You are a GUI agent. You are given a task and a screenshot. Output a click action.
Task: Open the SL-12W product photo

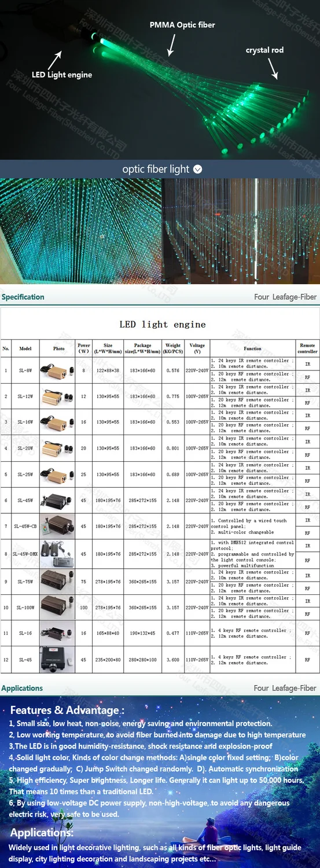[57, 396]
